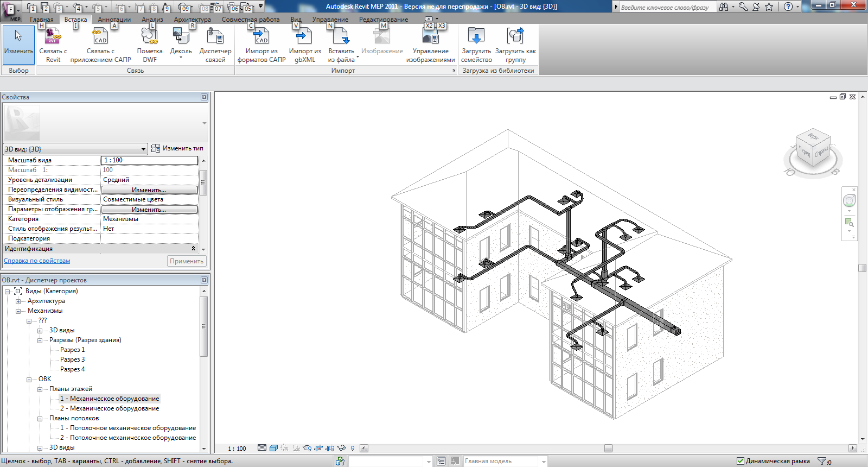This screenshot has width=868, height=467.
Task: Click Изменить button for Переопределения видимости
Action: (x=149, y=190)
